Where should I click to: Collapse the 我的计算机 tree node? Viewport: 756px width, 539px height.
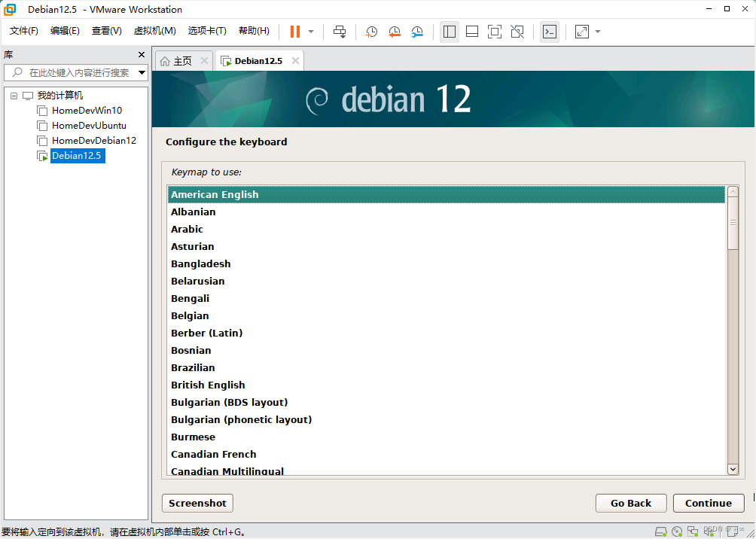tap(13, 95)
